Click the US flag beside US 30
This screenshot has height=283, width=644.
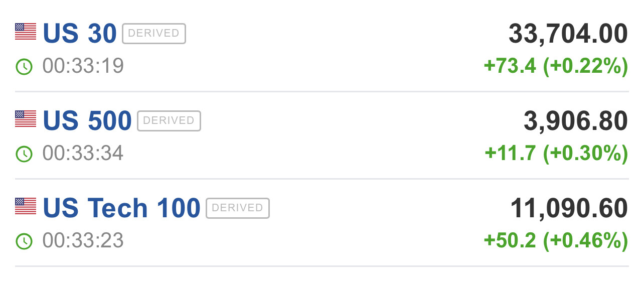pos(26,32)
